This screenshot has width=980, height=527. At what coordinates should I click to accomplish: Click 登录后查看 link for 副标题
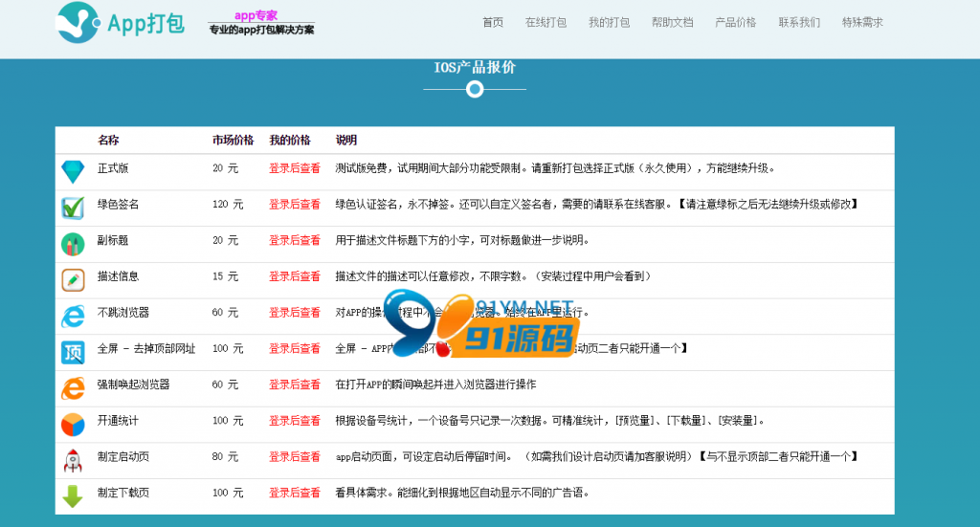point(295,240)
